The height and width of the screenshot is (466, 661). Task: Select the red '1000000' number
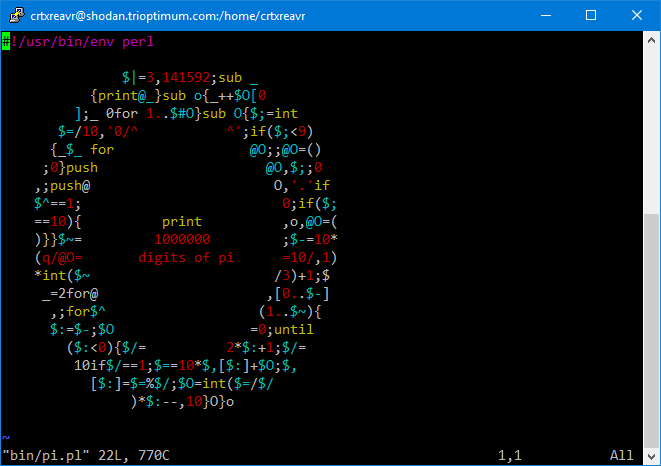pyautogui.click(x=182, y=240)
